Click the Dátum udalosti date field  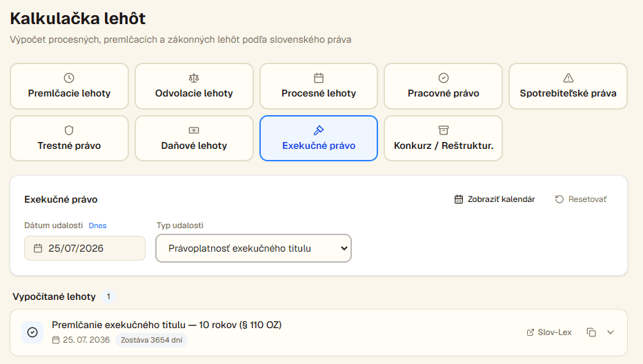coord(85,248)
